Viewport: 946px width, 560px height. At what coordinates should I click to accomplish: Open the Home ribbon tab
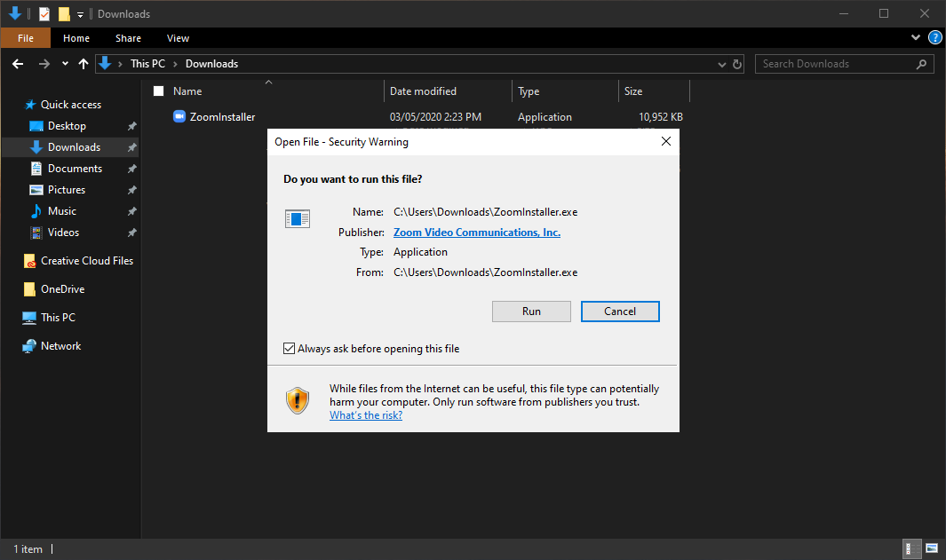(76, 38)
